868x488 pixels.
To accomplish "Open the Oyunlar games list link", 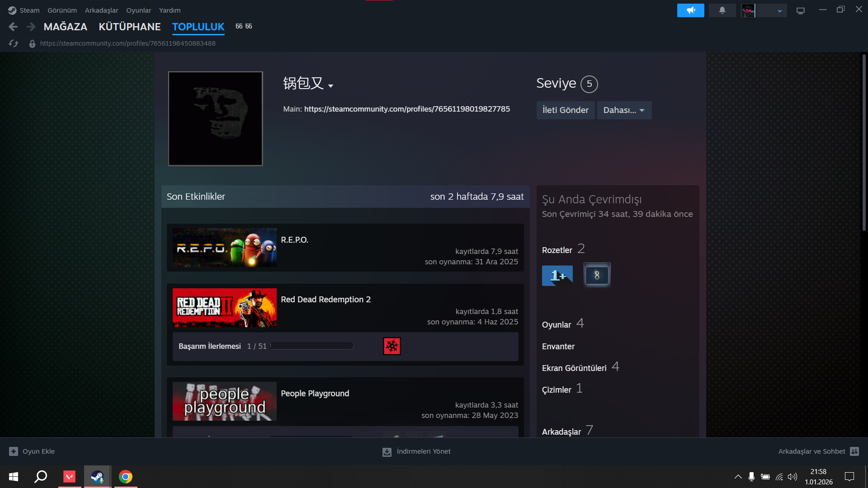I will click(x=557, y=324).
